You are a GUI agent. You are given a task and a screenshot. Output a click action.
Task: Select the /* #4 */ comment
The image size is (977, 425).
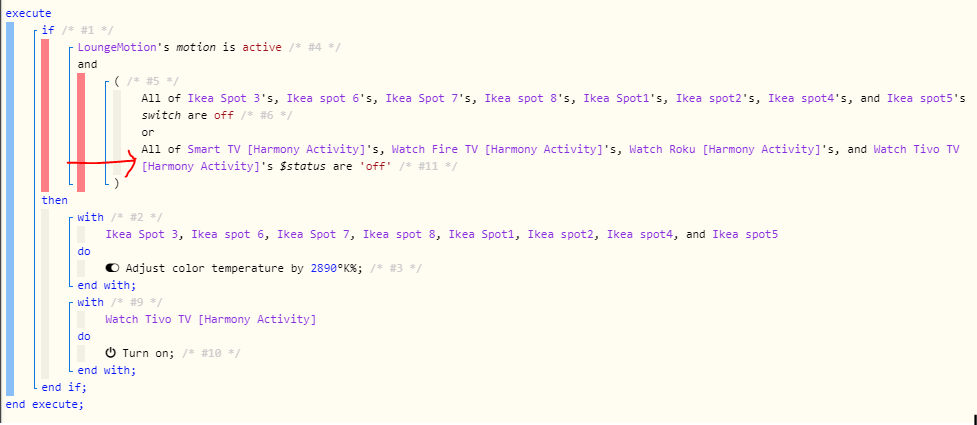315,47
